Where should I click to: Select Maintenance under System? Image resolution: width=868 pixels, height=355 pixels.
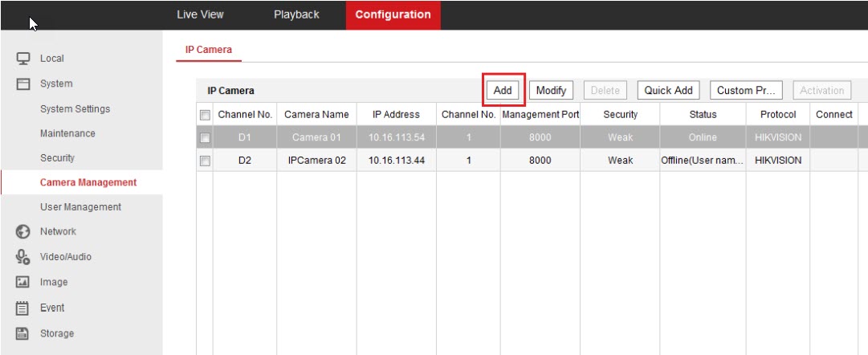click(67, 133)
